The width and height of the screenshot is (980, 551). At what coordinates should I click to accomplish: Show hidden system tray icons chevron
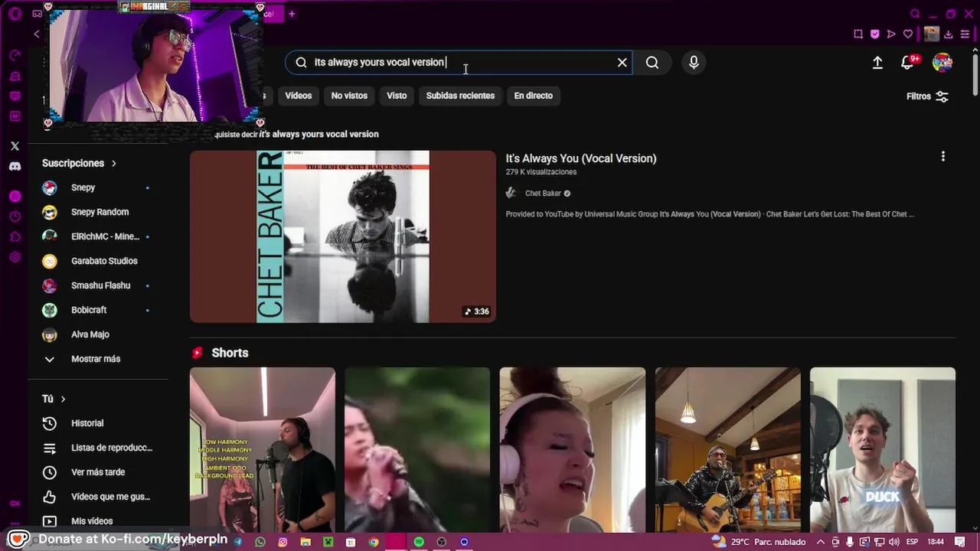pos(821,542)
